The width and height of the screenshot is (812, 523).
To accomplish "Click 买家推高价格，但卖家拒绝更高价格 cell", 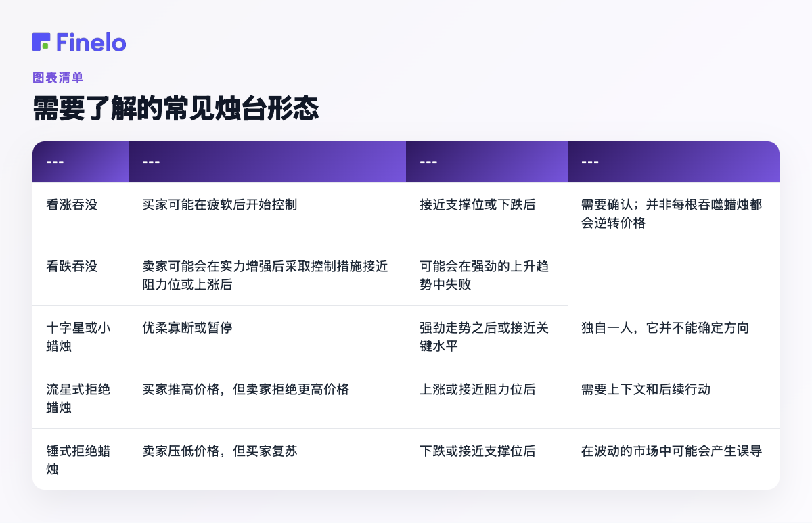I will 267,398.
